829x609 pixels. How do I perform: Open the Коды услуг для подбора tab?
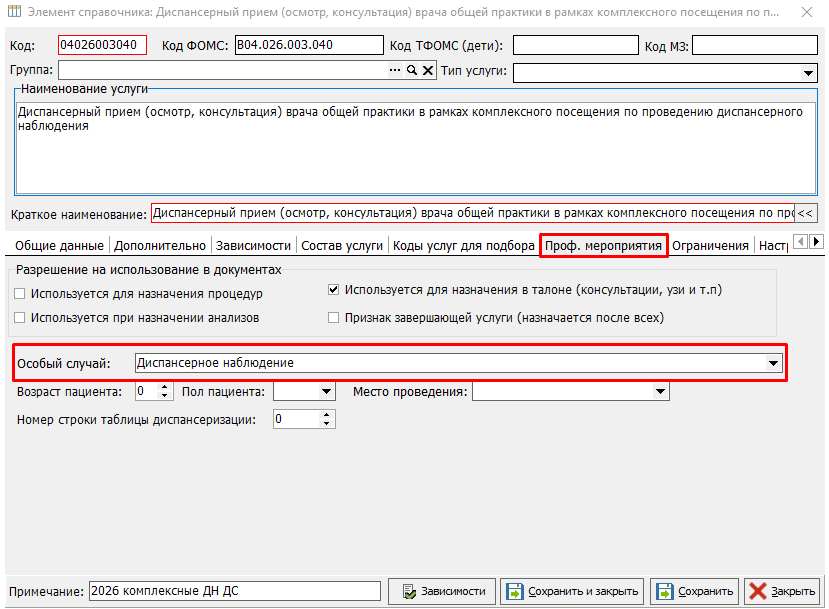point(464,246)
